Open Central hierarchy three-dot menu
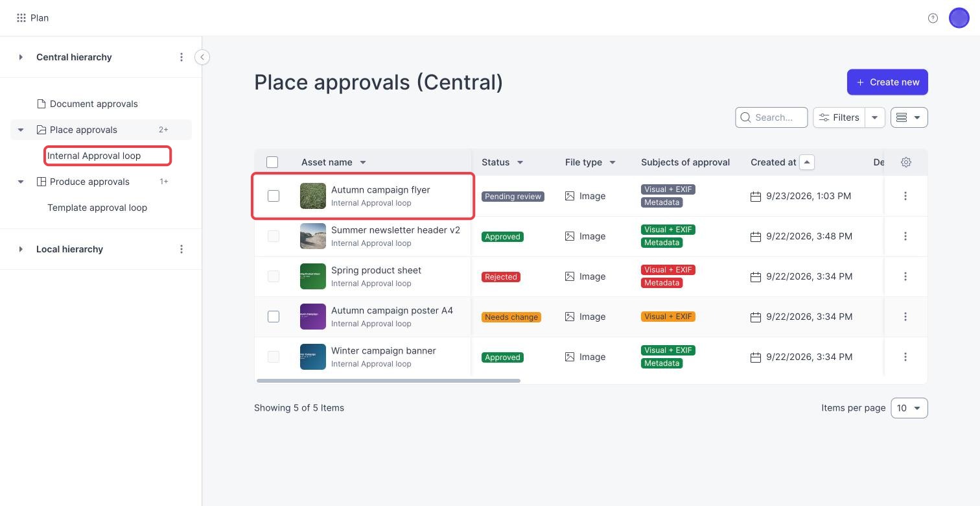The image size is (980, 506). coord(181,57)
